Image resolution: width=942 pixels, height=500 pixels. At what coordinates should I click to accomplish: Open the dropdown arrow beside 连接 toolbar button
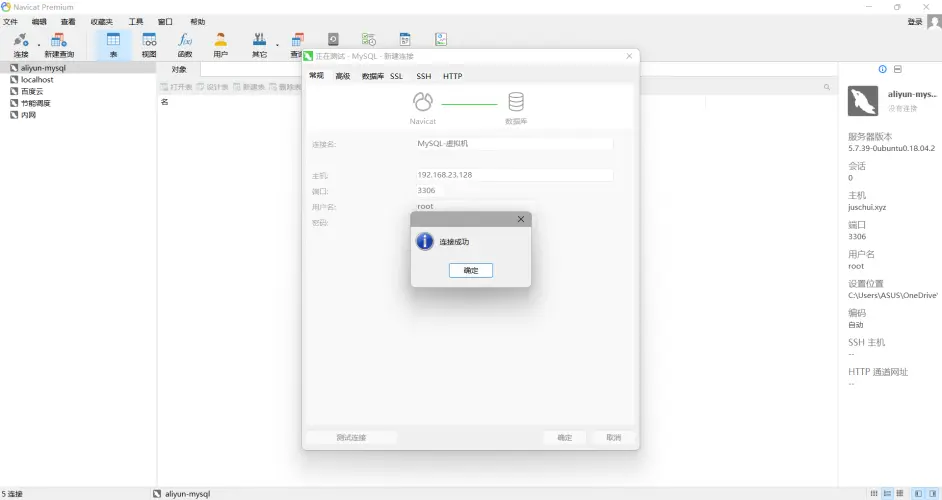pyautogui.click(x=38, y=45)
